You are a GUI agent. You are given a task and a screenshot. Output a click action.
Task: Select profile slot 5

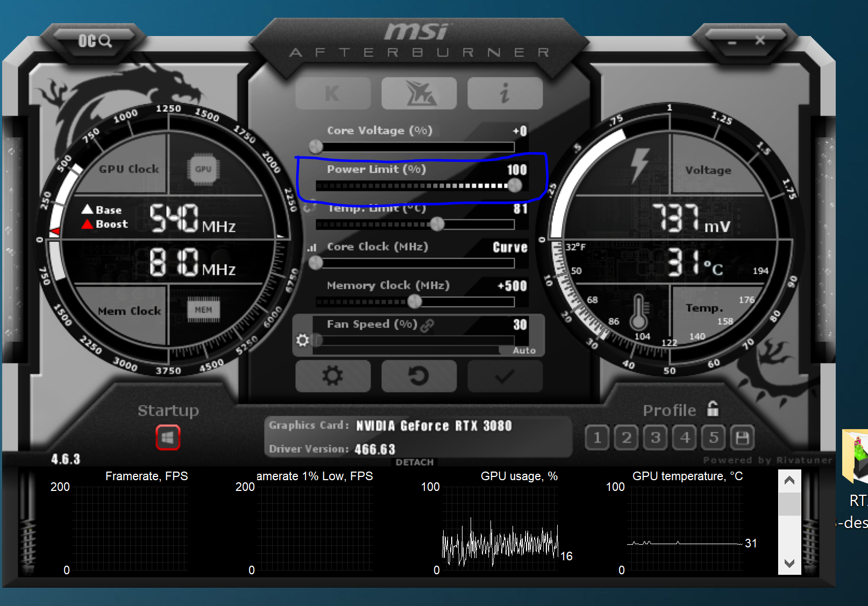714,438
